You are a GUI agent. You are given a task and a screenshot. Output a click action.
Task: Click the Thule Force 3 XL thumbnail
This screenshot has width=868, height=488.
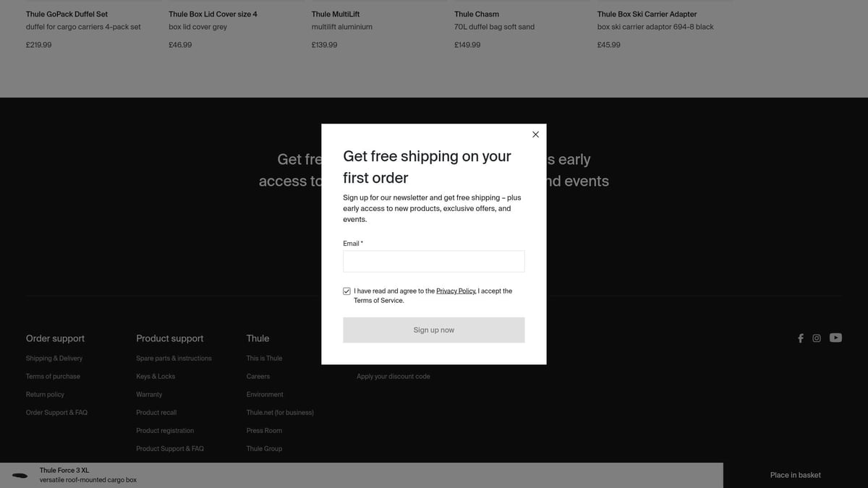tap(20, 475)
